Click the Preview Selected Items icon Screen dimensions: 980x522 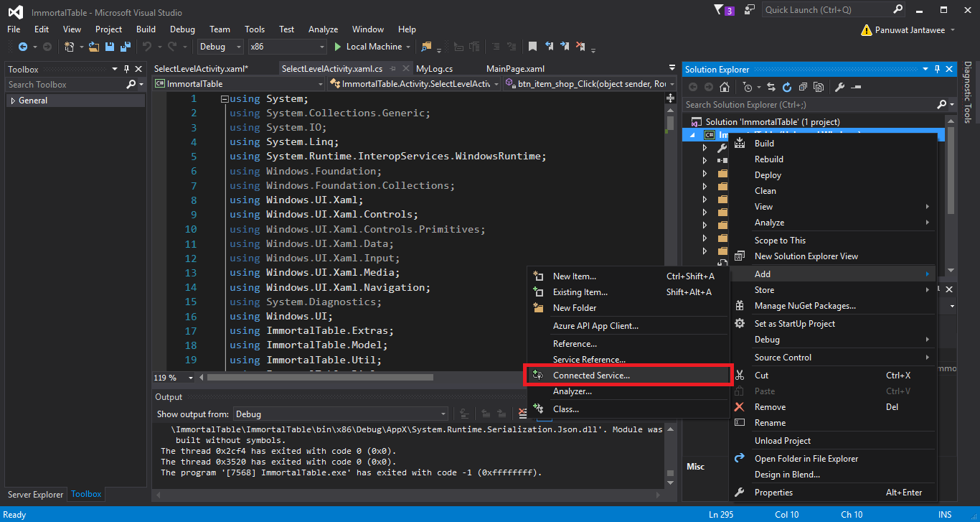click(855, 87)
